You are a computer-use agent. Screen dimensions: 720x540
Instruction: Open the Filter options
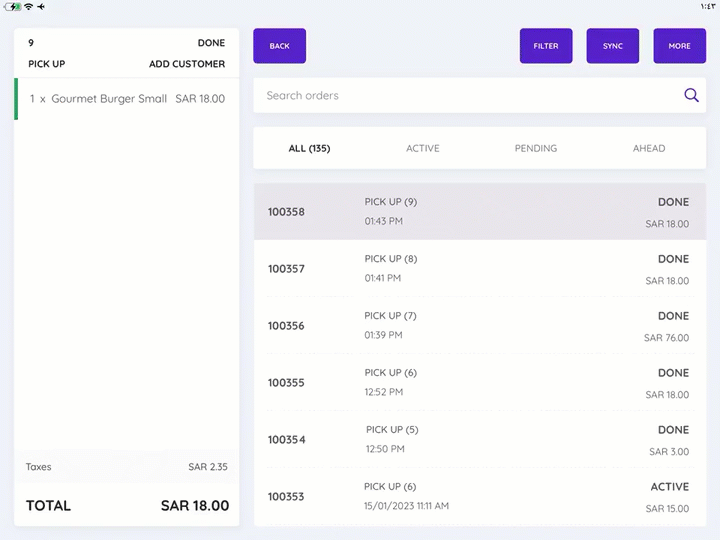[x=546, y=46]
